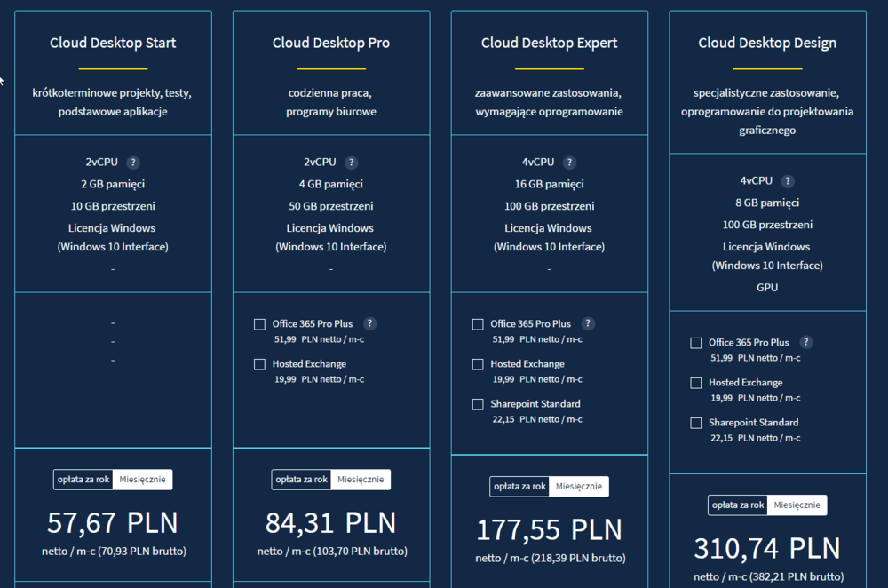The height and width of the screenshot is (588, 888).
Task: Open Office 365 Pro Plus help in Expert plan
Action: [x=588, y=324]
